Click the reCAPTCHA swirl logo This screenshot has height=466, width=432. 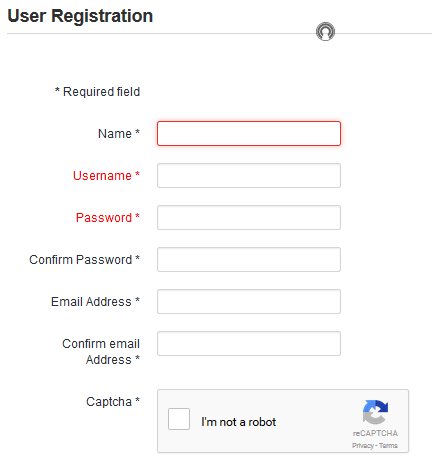click(375, 412)
